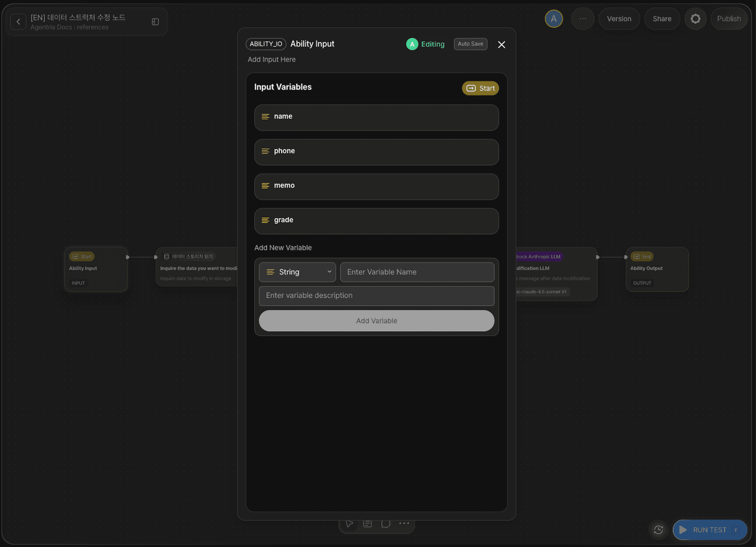Click the ABILITY_IO tag

[266, 44]
